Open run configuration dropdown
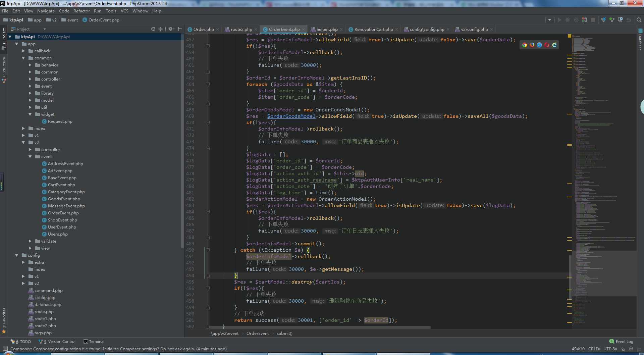644x355 pixels. point(549,20)
